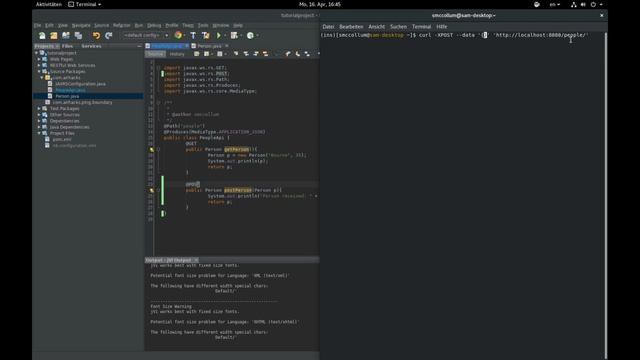
Task: Open the Tools menu in NetBeans
Action: click(203, 25)
